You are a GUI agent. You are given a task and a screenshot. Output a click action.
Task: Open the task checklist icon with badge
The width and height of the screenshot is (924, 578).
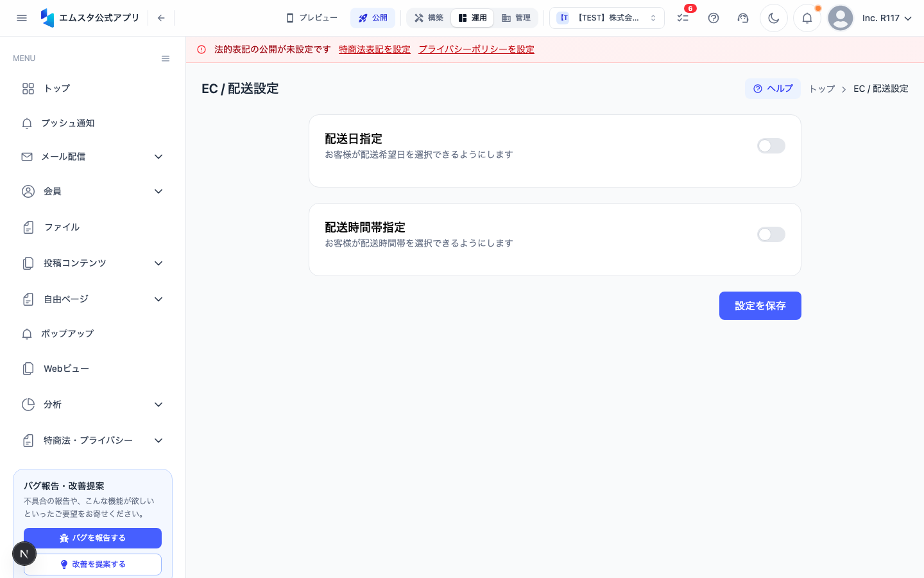[x=683, y=18]
